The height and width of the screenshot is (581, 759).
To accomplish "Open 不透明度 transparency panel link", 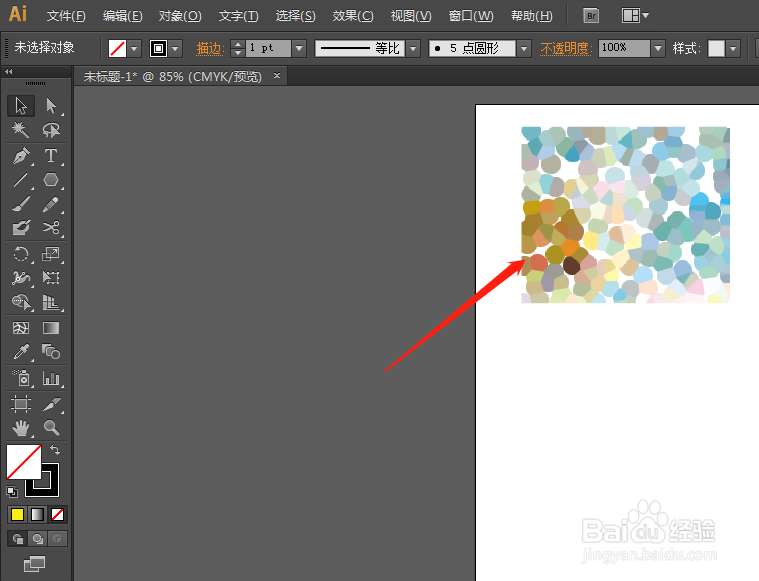I will pyautogui.click(x=566, y=48).
